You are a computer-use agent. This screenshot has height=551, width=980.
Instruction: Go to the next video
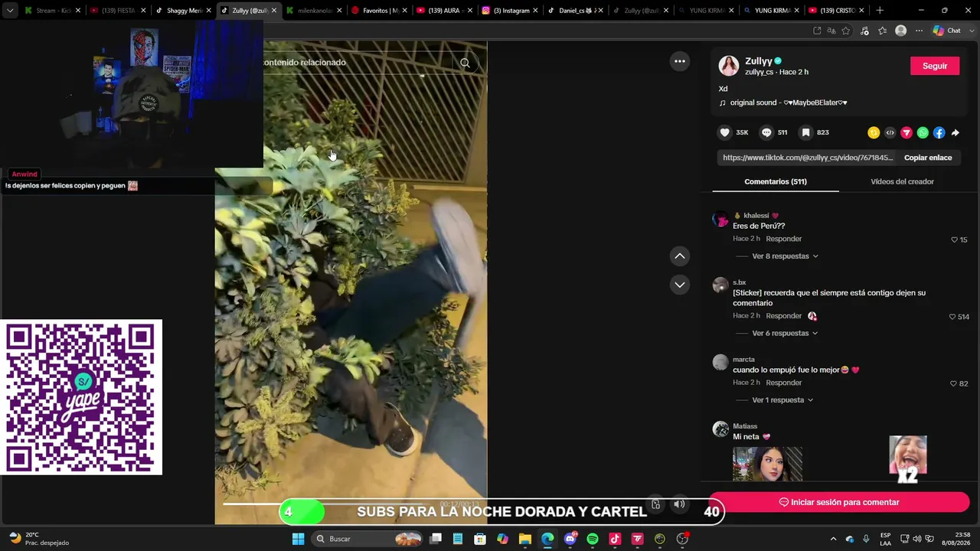click(680, 285)
